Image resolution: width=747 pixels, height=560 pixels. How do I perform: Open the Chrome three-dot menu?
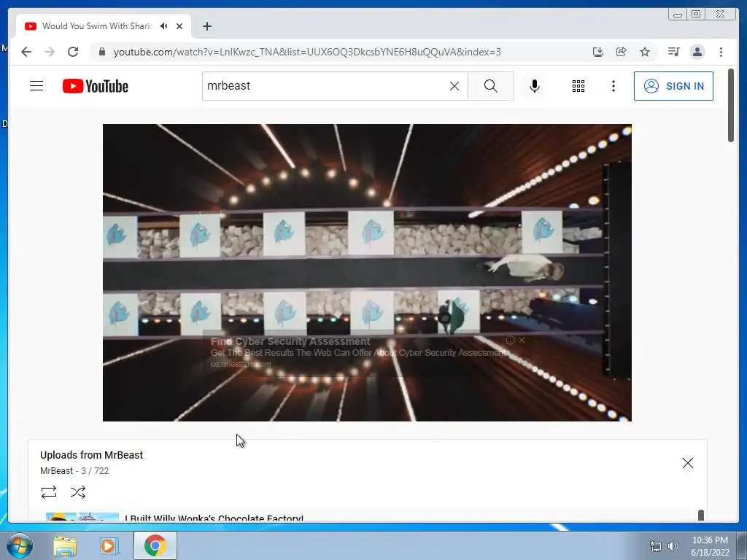click(721, 52)
